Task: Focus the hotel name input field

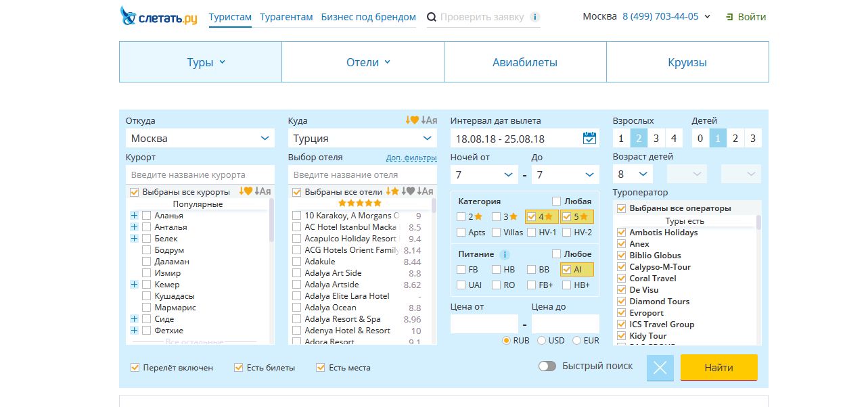Action: point(363,174)
